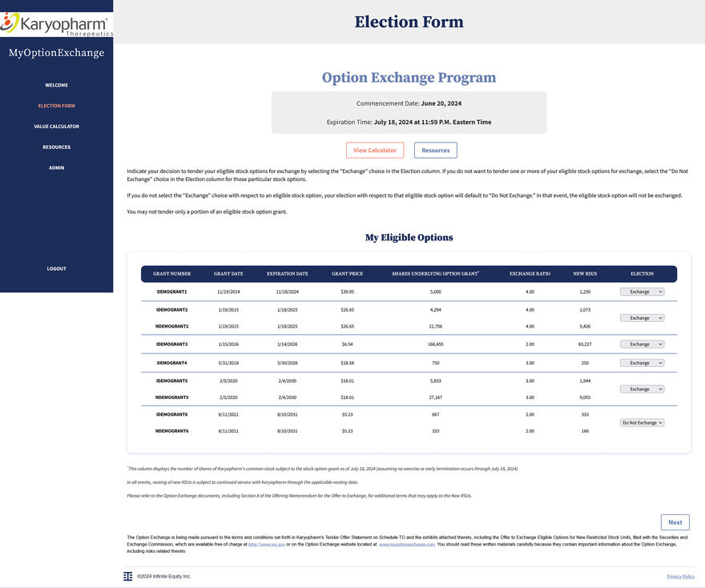
Task: Open the Privacy Policy link
Action: coord(680,577)
